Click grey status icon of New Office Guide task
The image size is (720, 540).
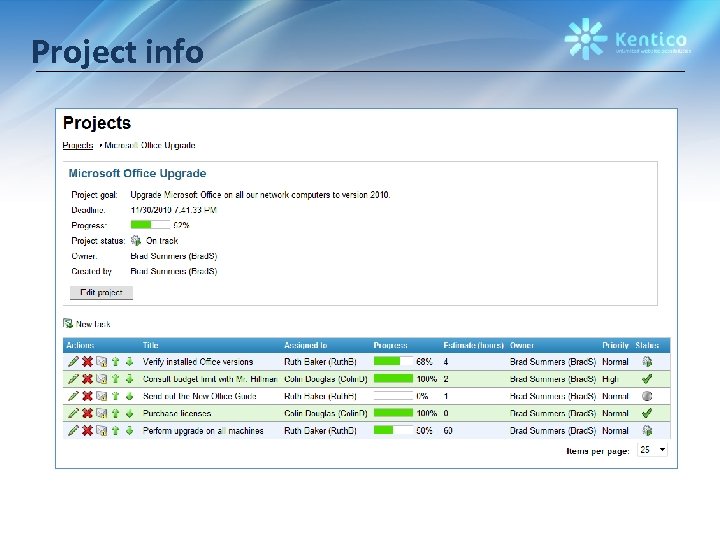647,396
